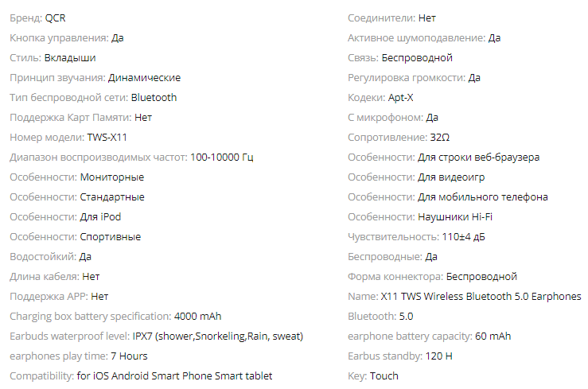Click the Apt-X codec value

click(400, 97)
